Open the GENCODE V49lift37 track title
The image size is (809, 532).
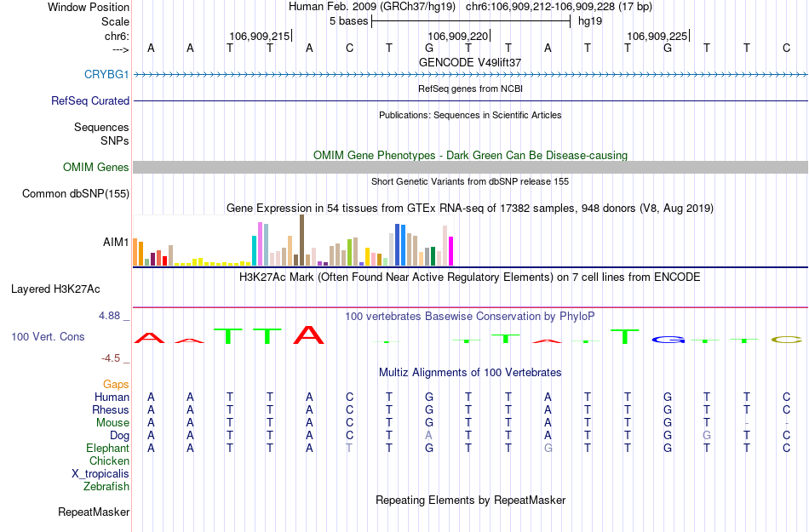(x=470, y=62)
